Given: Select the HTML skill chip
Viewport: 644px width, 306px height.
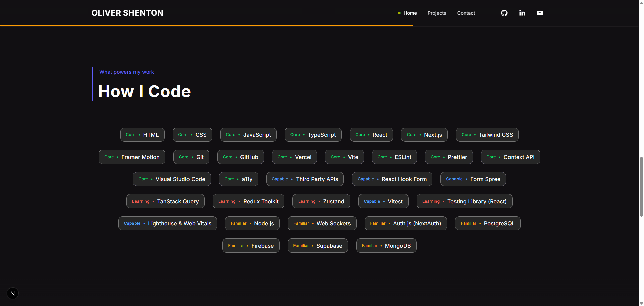Looking at the screenshot, I should tap(143, 135).
